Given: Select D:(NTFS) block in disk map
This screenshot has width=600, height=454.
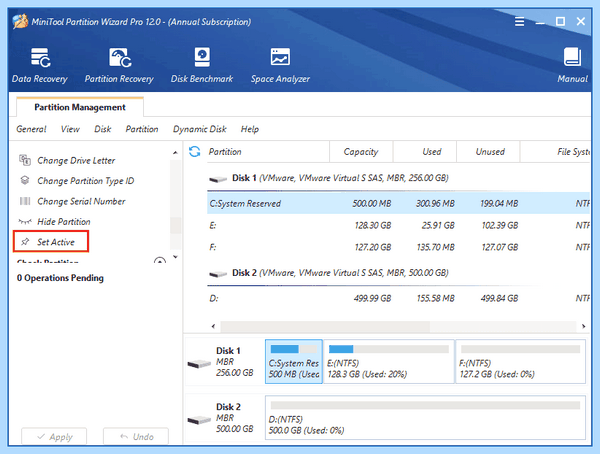Looking at the screenshot, I should click(x=425, y=418).
